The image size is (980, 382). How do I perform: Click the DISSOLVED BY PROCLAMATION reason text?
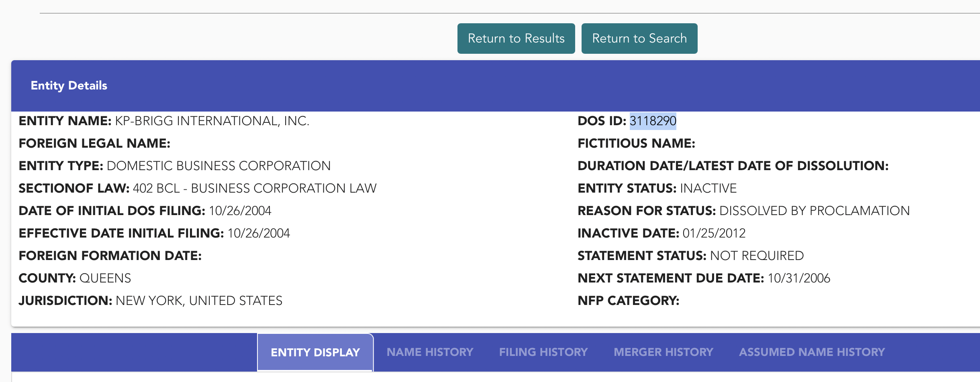814,211
